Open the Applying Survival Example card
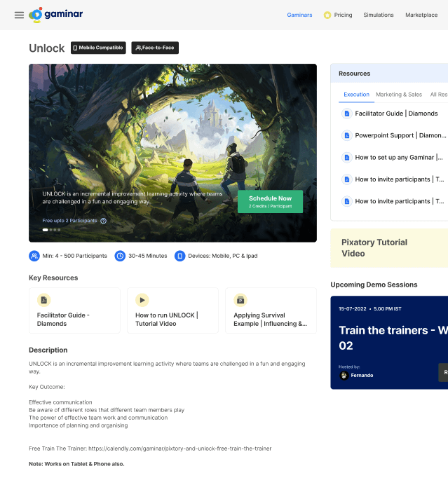 tap(271, 310)
